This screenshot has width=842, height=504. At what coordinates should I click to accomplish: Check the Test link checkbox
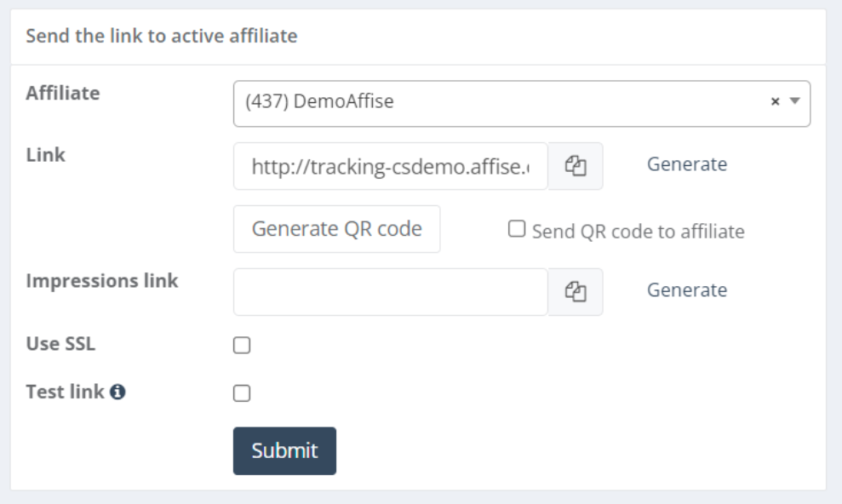click(242, 393)
